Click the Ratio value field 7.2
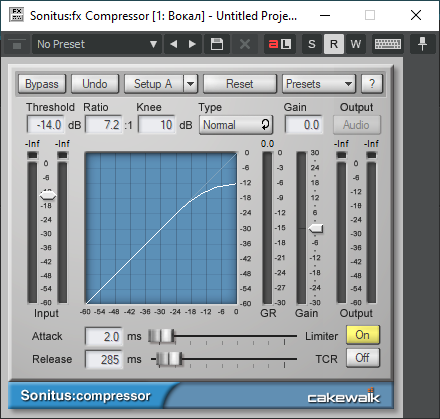The image size is (440, 419). pyautogui.click(x=103, y=125)
